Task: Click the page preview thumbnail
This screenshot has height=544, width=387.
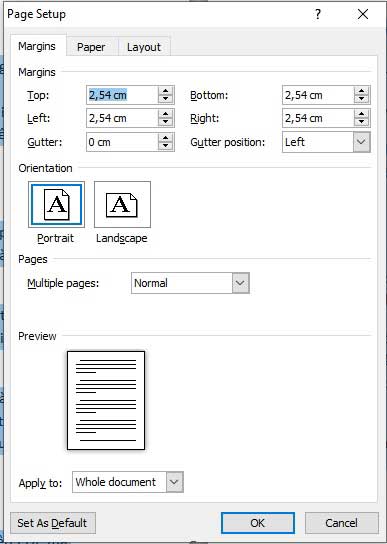Action: point(106,400)
